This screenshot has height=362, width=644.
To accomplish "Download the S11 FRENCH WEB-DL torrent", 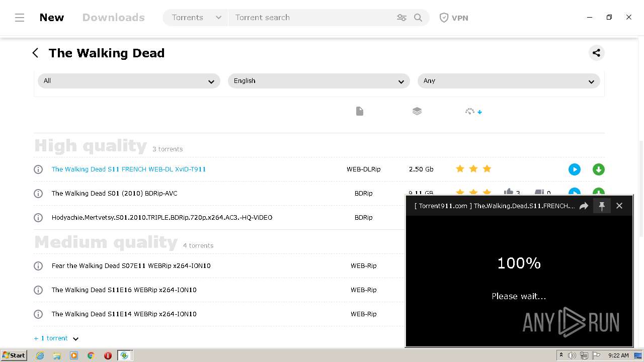I will click(x=598, y=169).
